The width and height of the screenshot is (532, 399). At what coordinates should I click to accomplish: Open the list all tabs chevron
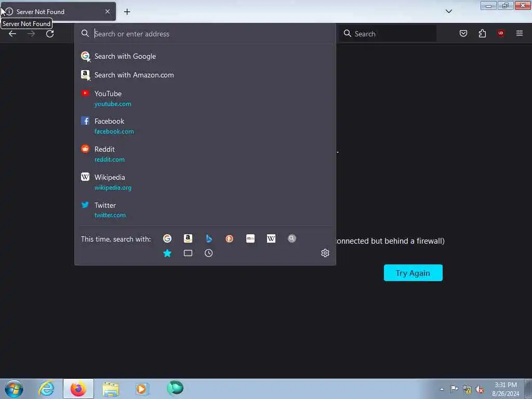coord(448,11)
